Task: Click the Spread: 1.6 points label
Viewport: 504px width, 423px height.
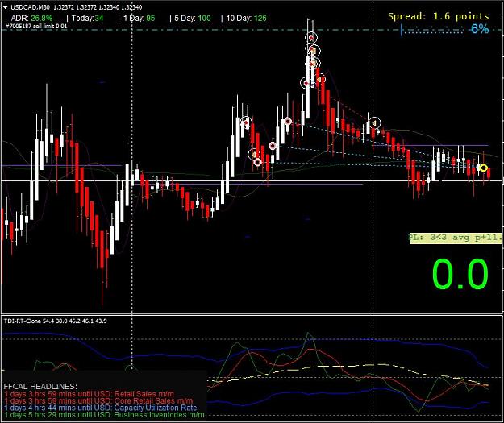Action: pyautogui.click(x=438, y=16)
